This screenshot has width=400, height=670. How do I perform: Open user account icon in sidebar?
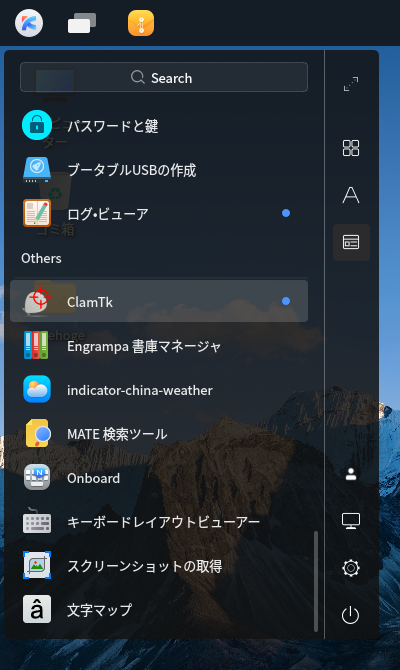point(351,474)
